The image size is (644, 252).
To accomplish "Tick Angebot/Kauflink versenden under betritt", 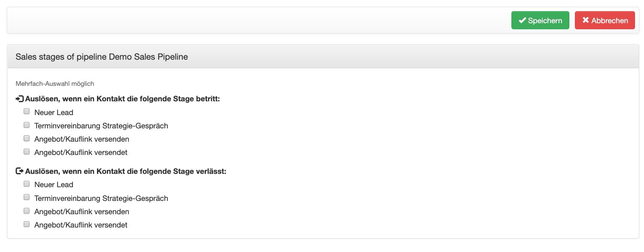I will click(27, 138).
